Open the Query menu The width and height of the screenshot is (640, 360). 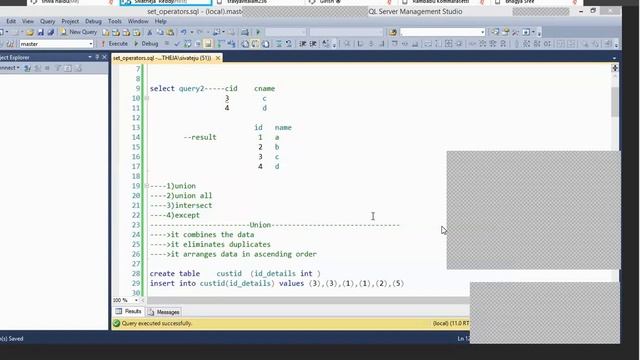pyautogui.click(x=47, y=21)
